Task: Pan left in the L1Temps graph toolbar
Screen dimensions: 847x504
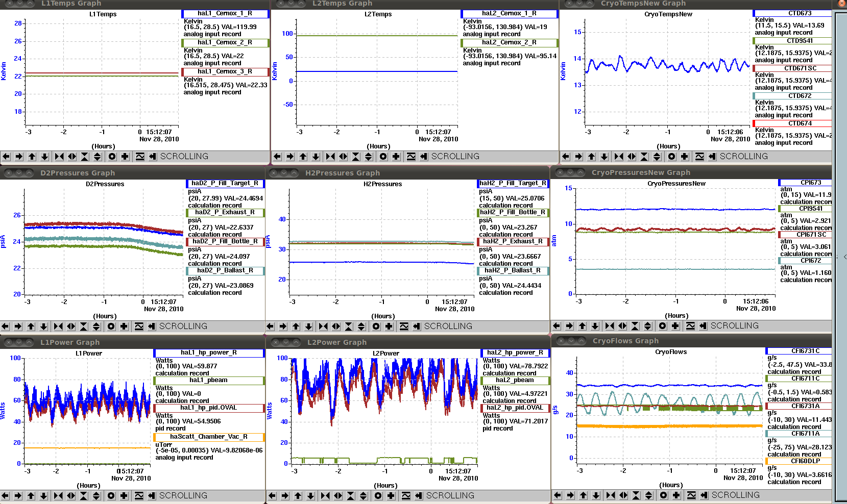Action: click(6, 157)
